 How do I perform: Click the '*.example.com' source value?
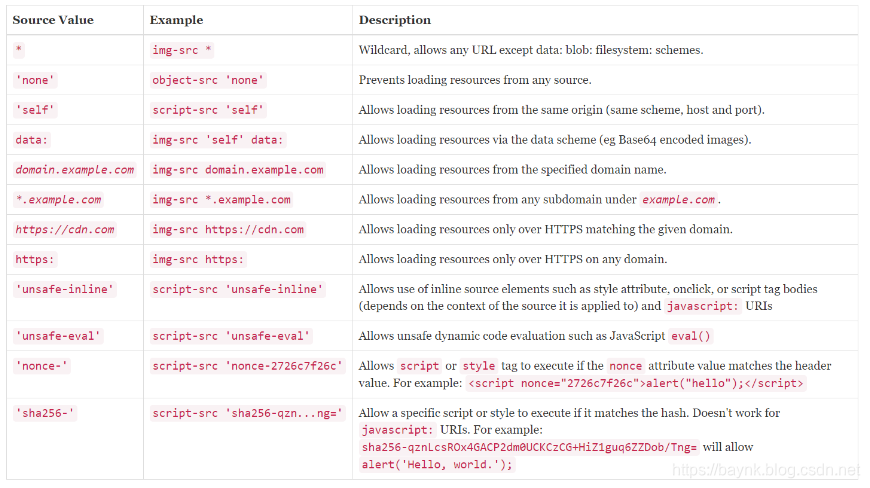(x=58, y=200)
